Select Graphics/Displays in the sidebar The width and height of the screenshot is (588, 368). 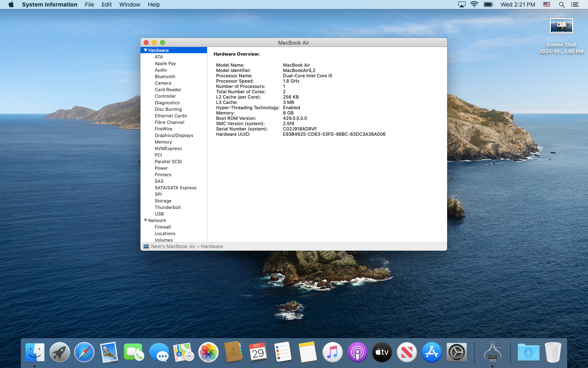point(174,135)
